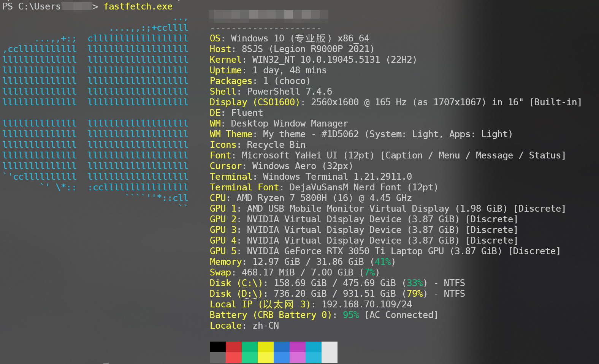599x364 pixels.
Task: Click the 'OS: Windows 10' line
Action: pos(289,38)
